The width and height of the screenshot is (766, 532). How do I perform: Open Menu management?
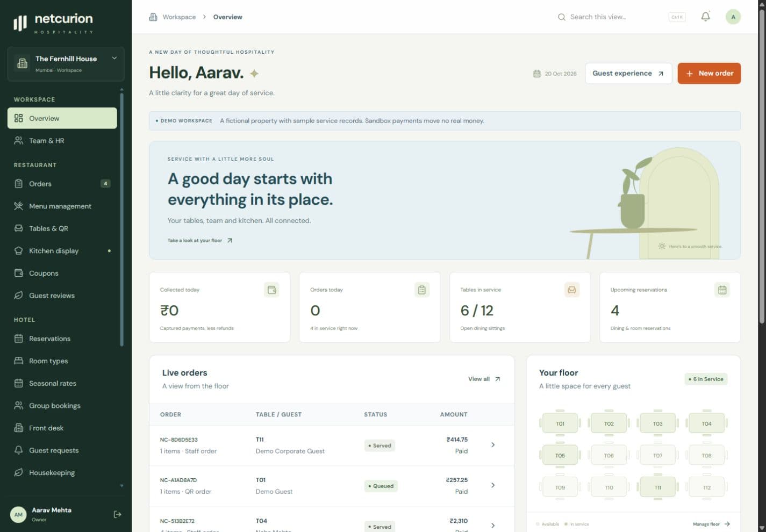tap(62, 206)
